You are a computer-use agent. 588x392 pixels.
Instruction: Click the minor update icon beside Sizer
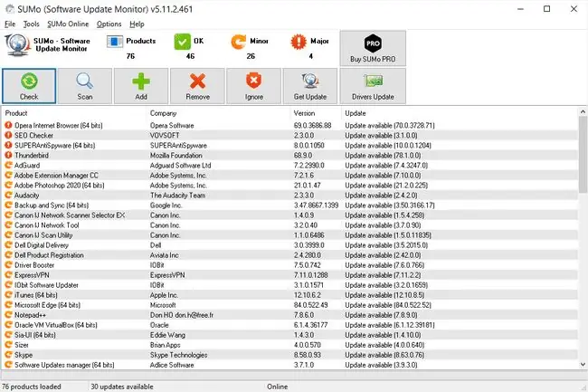click(x=8, y=345)
